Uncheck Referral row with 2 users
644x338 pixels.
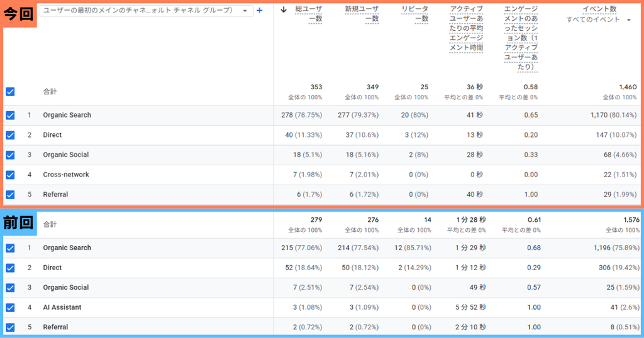pyautogui.click(x=10, y=327)
